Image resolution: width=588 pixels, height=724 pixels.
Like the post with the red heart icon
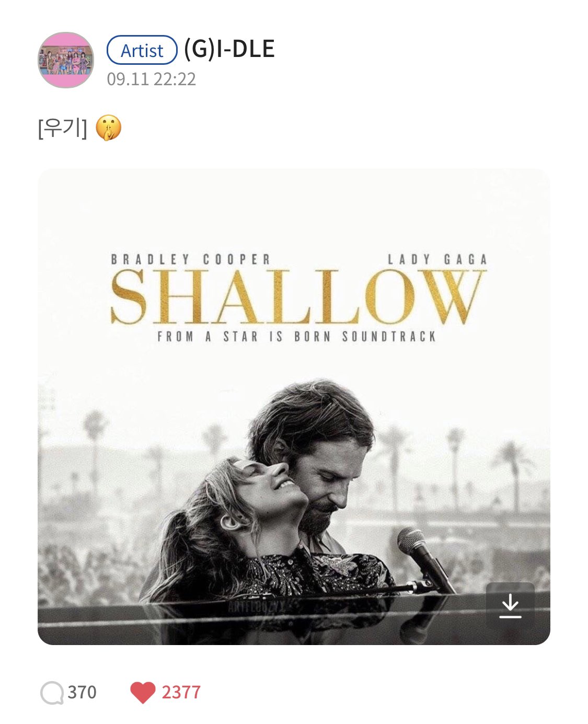coord(143,692)
